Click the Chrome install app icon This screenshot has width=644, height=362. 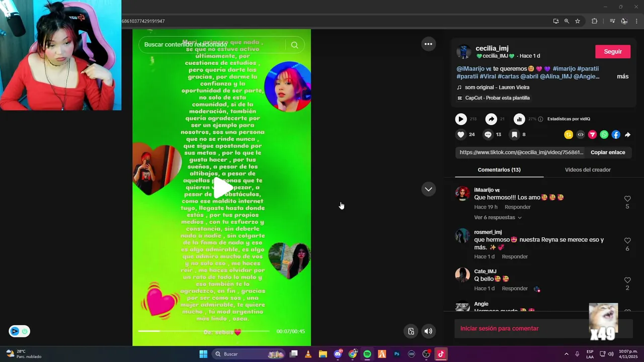click(x=555, y=21)
